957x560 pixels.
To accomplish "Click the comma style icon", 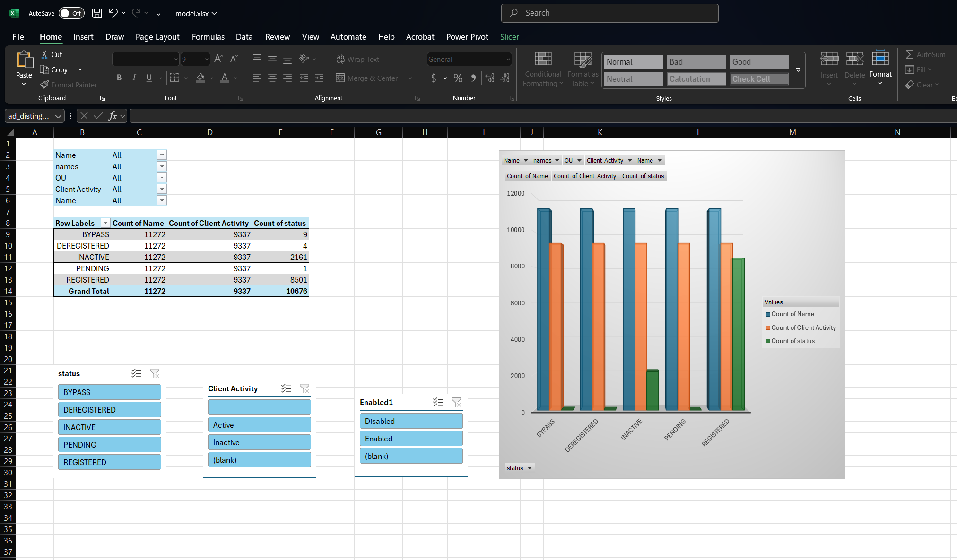I will tap(473, 78).
